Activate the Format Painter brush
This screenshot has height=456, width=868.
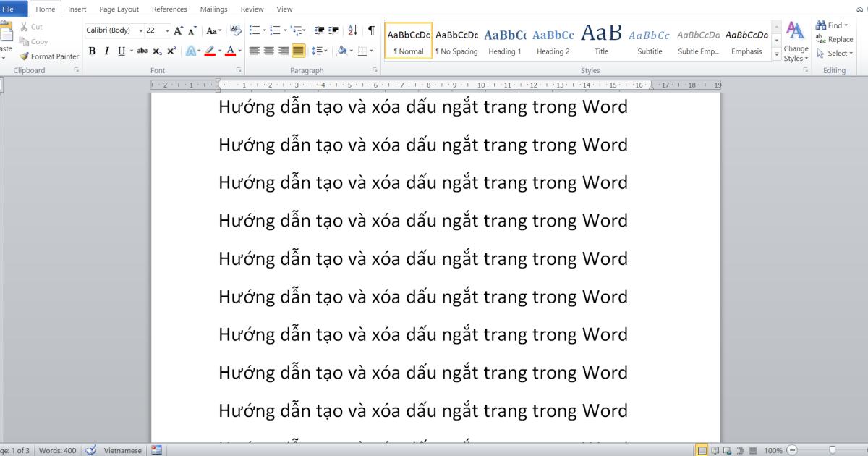tap(48, 56)
